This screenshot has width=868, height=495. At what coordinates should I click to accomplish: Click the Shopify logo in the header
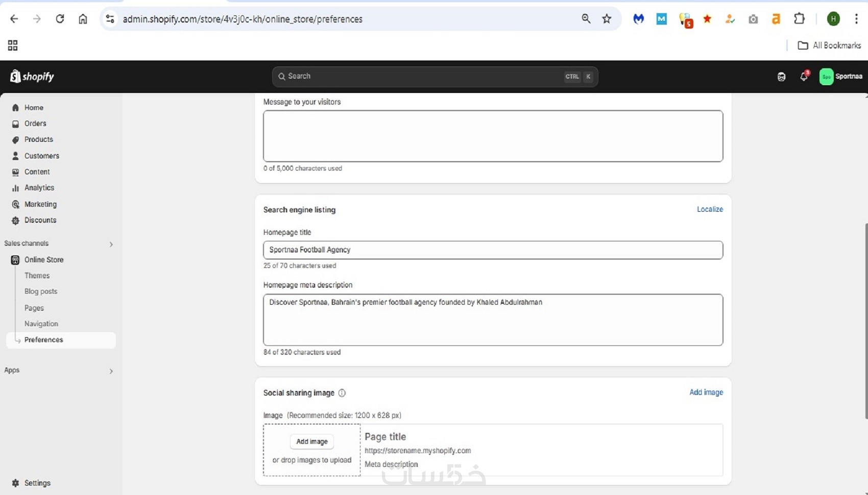click(x=32, y=77)
